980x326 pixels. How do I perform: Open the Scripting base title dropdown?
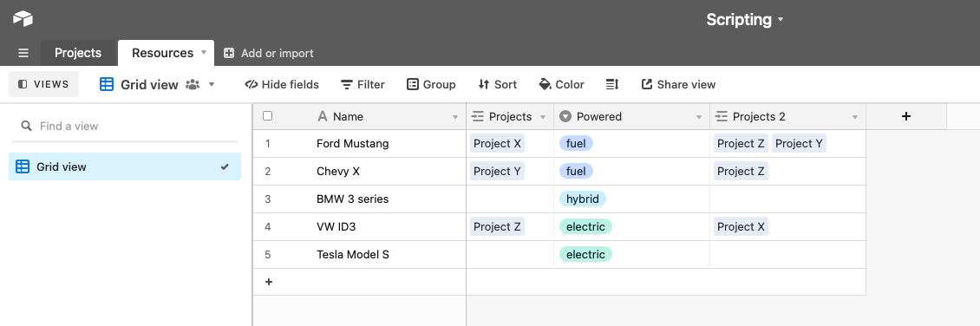(744, 19)
